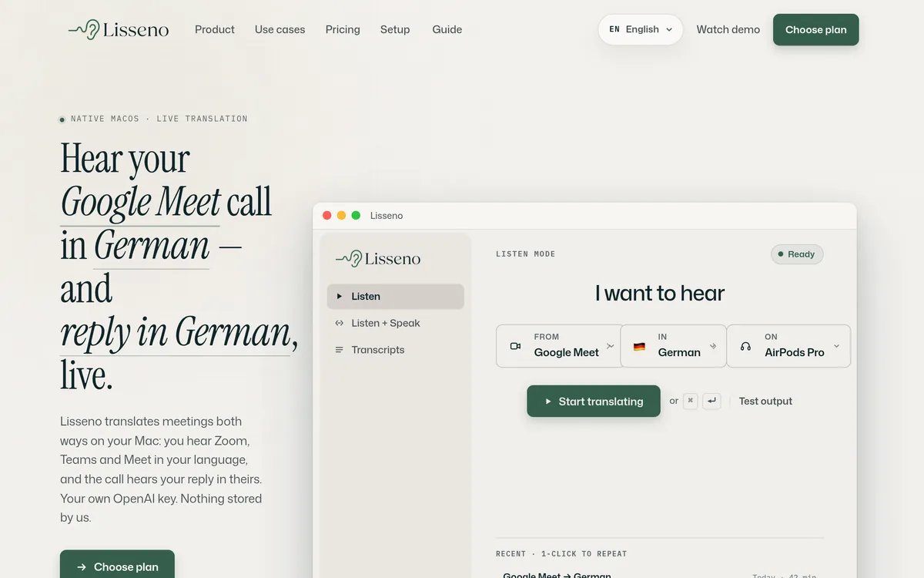Click the green dot in the Lisseno window title bar
Screen dimensions: 924x578
click(356, 216)
